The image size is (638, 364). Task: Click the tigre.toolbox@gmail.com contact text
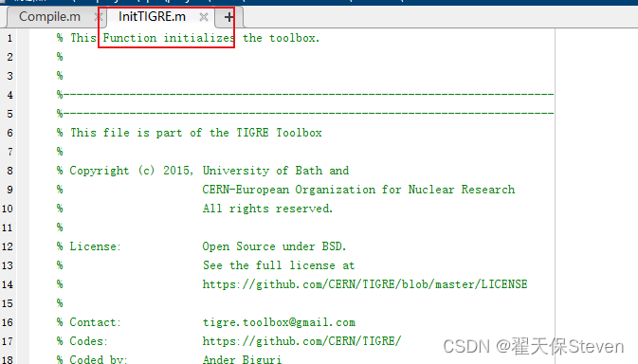(279, 322)
